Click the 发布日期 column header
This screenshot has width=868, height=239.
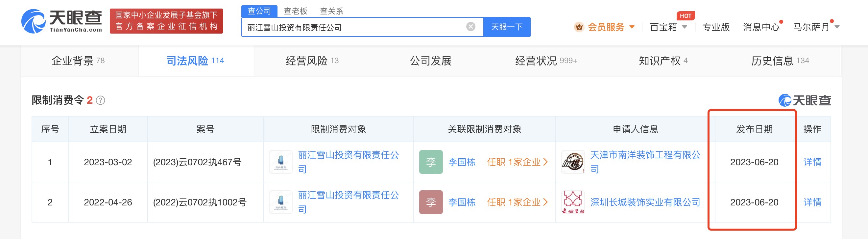pos(754,129)
